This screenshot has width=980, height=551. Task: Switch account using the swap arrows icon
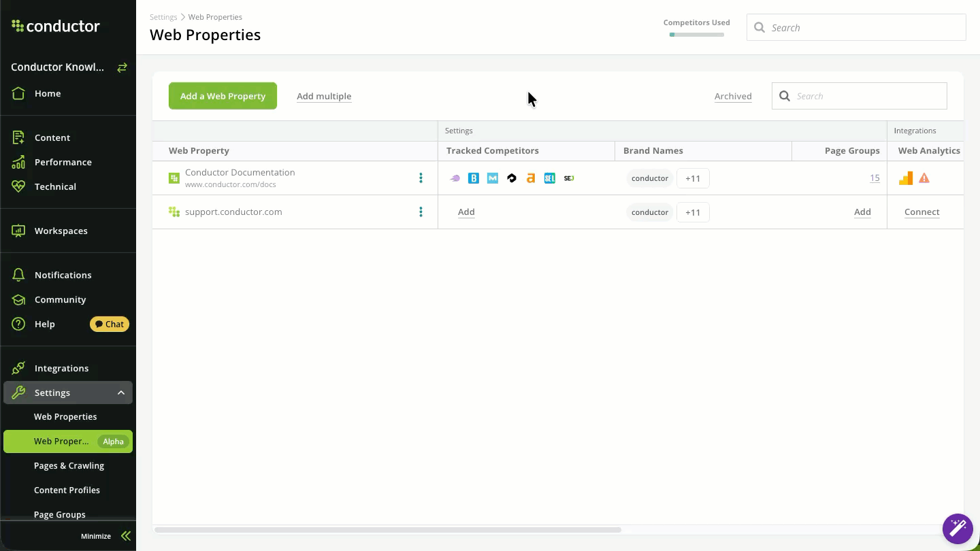(x=122, y=67)
